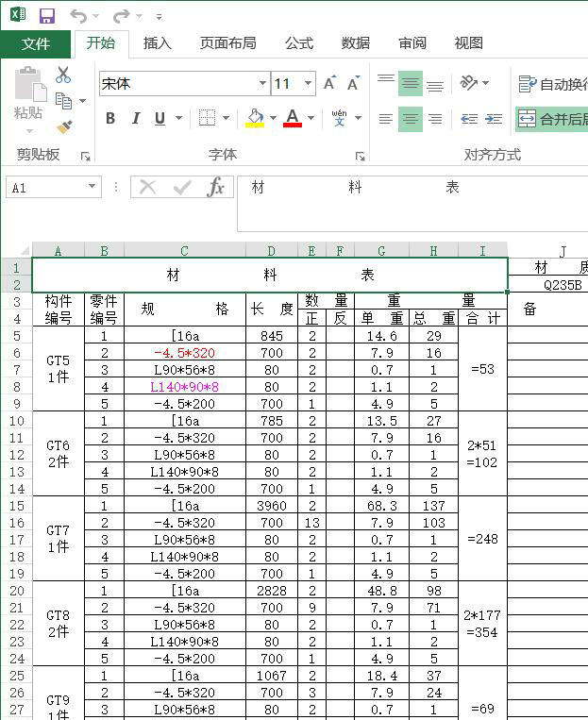The width and height of the screenshot is (588, 720).
Task: Click the Excel application icon
Action: (x=18, y=14)
